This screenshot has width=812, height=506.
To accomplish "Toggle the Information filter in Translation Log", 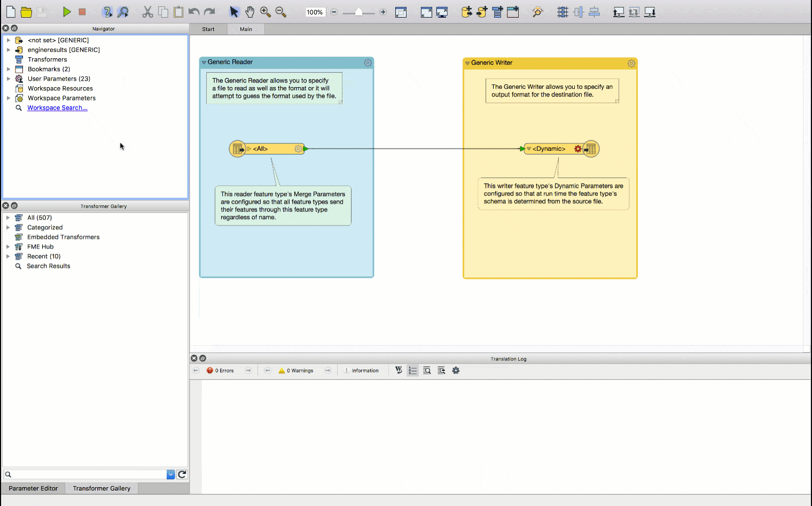I will point(362,370).
